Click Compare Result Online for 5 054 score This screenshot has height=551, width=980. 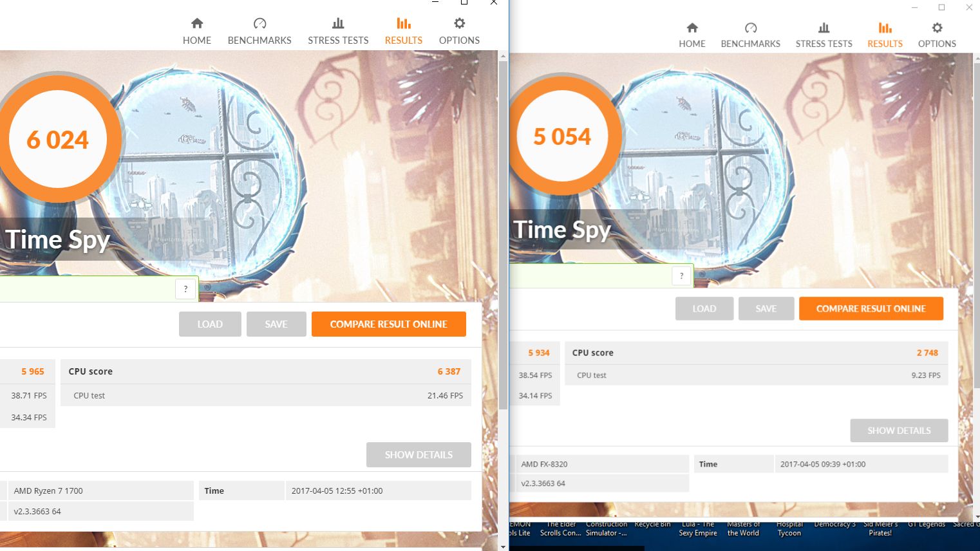tap(871, 309)
